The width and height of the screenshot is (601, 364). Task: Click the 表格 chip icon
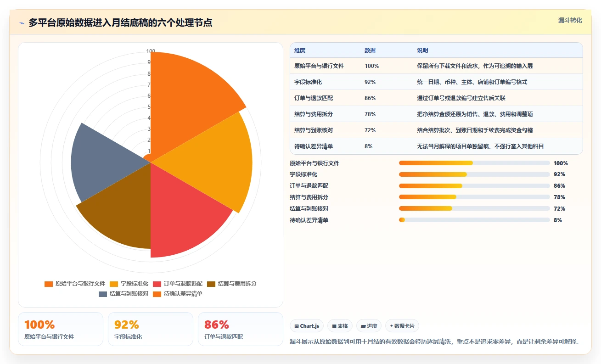coord(334,326)
